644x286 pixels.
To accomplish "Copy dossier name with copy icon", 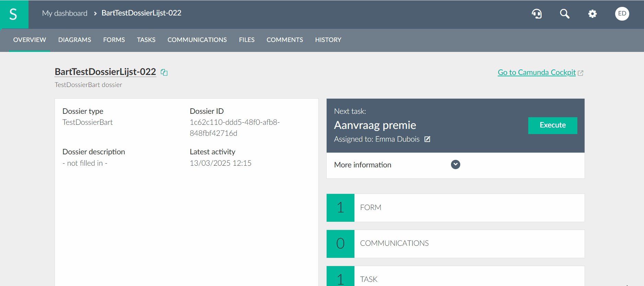I will (x=164, y=73).
